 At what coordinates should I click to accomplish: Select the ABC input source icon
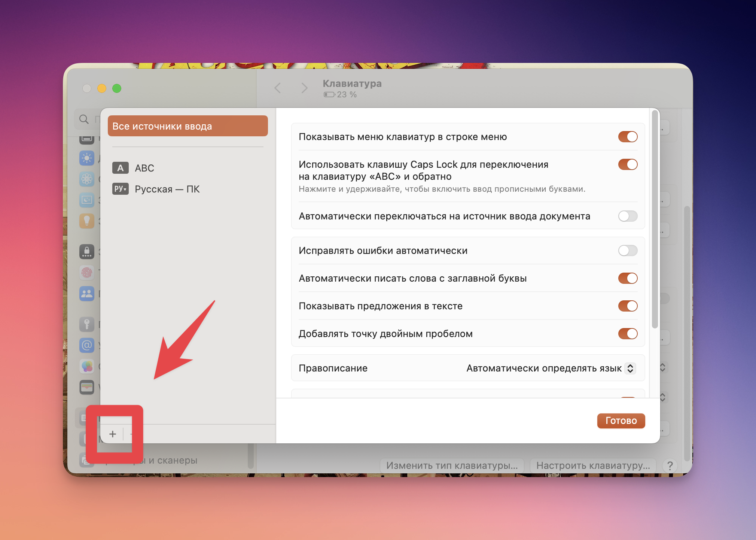pyautogui.click(x=120, y=168)
